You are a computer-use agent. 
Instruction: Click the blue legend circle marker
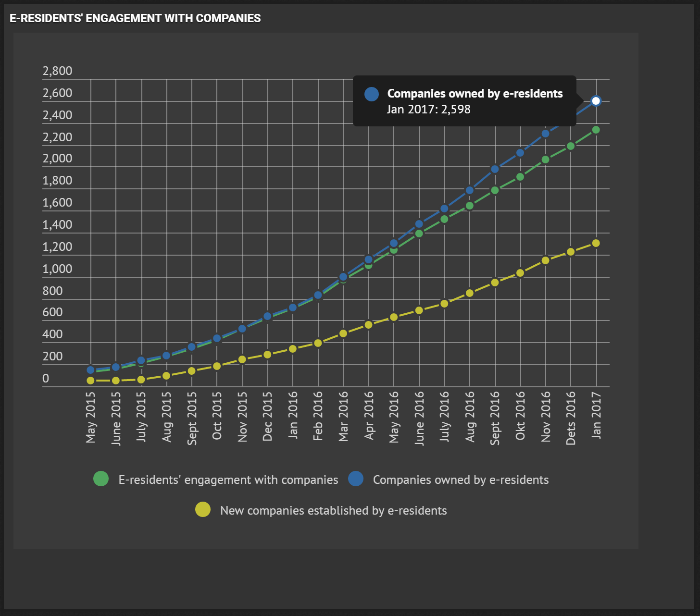click(356, 479)
